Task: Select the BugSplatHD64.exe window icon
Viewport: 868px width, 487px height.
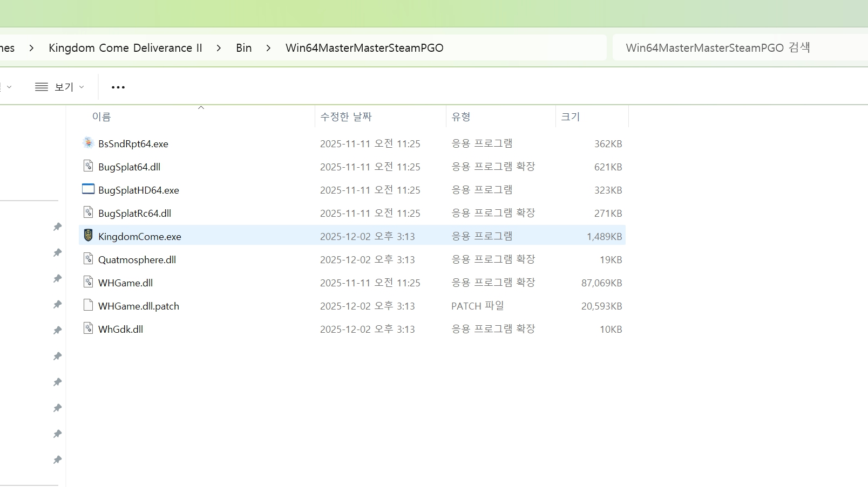Action: [x=88, y=189]
